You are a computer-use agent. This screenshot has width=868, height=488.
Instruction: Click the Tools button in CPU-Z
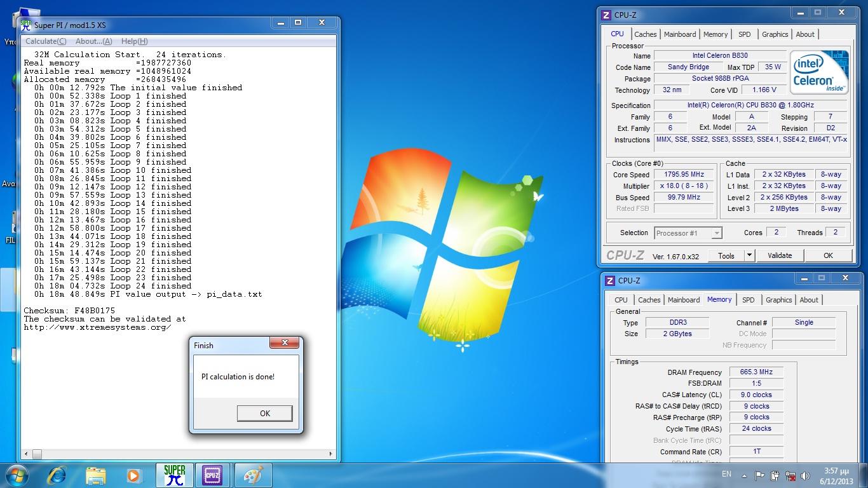[x=726, y=255]
